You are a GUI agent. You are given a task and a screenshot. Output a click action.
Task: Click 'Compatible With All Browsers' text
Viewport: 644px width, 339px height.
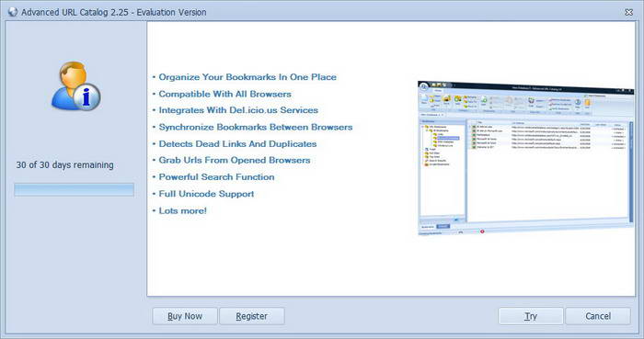point(225,94)
